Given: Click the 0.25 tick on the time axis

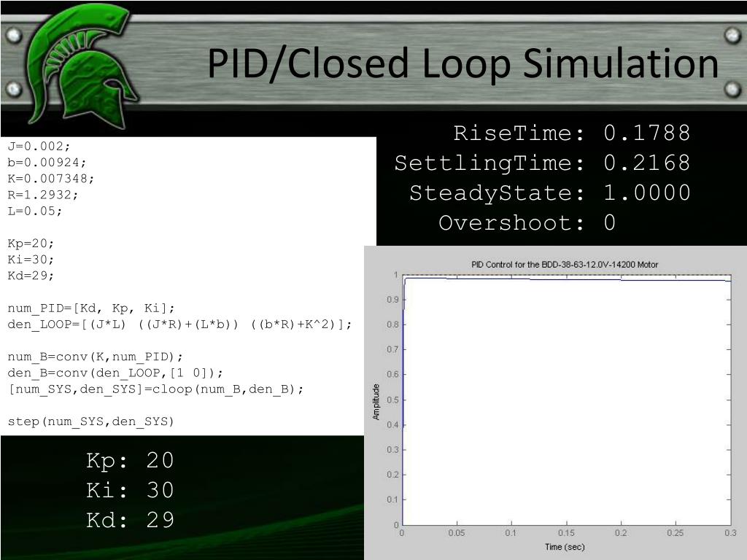Looking at the screenshot, I should (676, 533).
